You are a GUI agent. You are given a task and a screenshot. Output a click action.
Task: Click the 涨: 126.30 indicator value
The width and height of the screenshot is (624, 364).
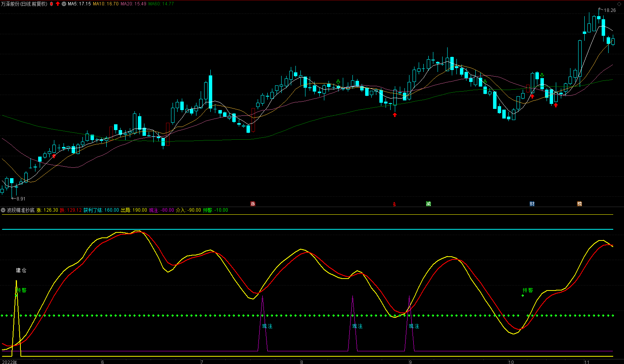tap(47, 210)
